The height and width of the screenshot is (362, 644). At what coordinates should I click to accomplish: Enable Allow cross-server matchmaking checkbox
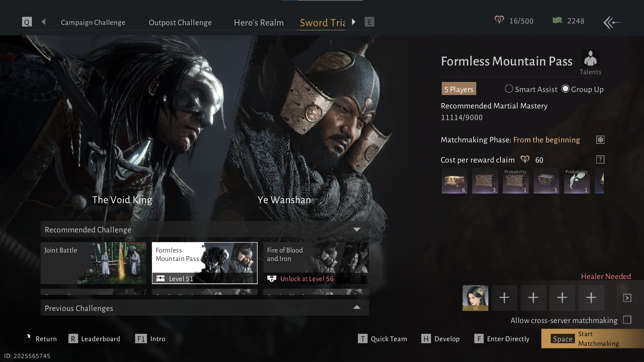(x=627, y=320)
